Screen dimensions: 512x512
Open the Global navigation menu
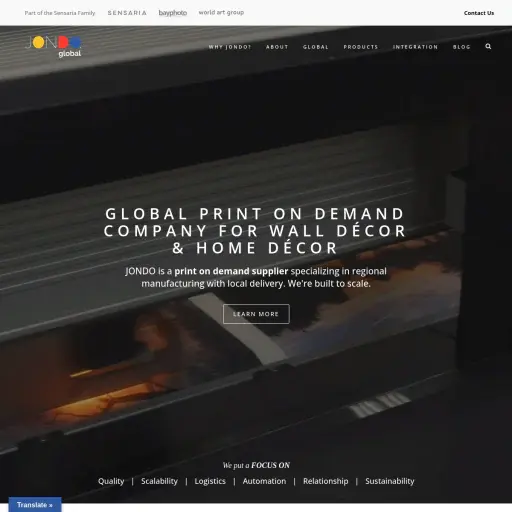coord(316,47)
